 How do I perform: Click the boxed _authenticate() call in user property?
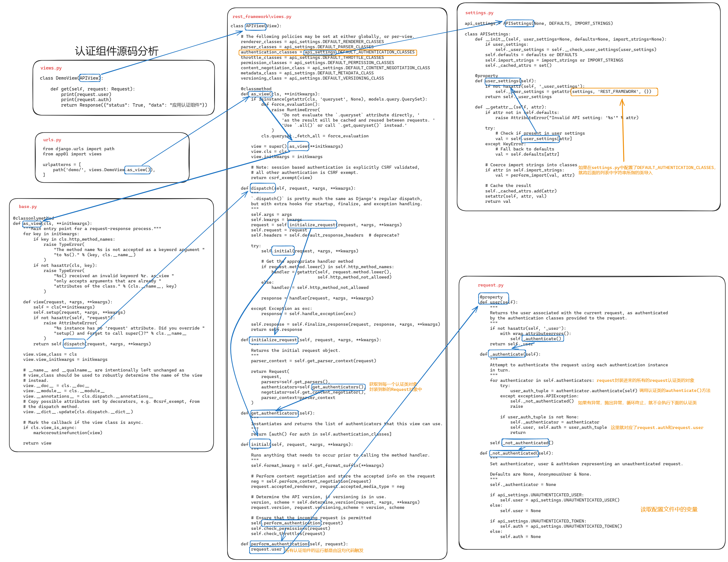543,339
